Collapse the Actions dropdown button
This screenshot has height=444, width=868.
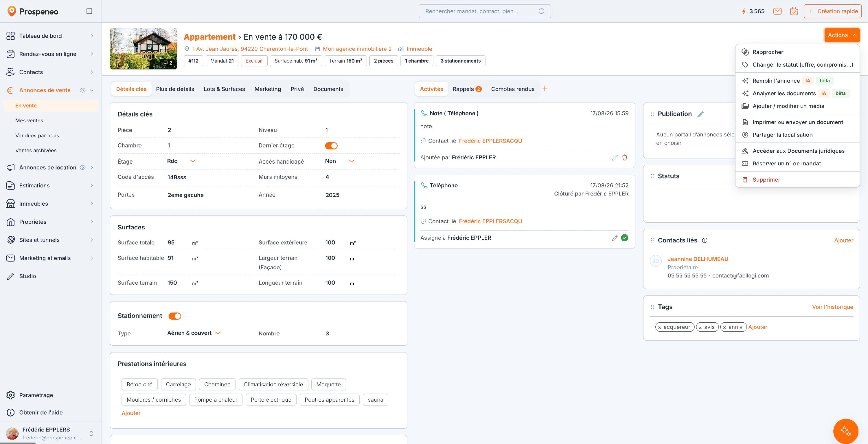tap(842, 35)
